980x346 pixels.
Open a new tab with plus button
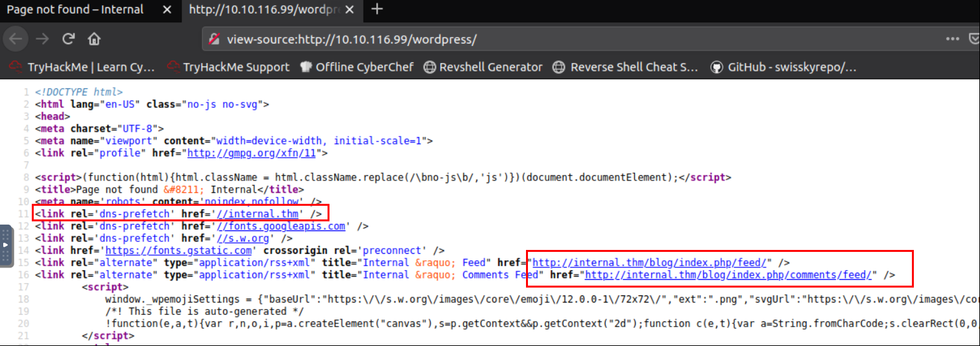(377, 9)
